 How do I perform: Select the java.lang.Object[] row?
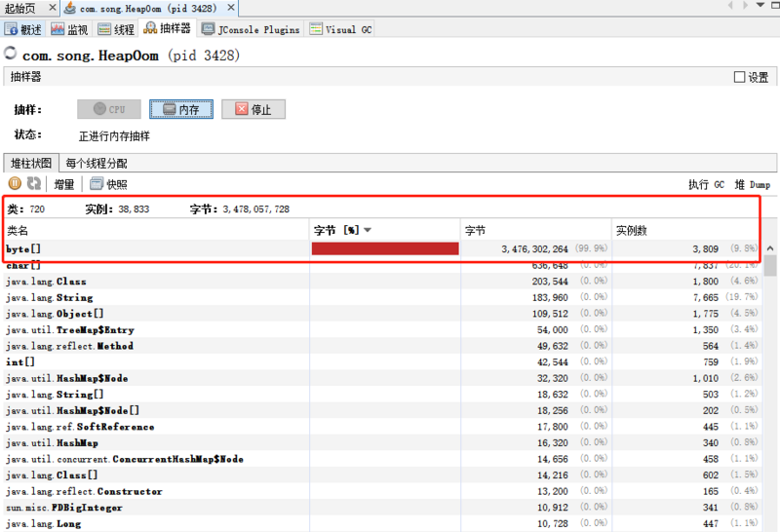point(382,314)
